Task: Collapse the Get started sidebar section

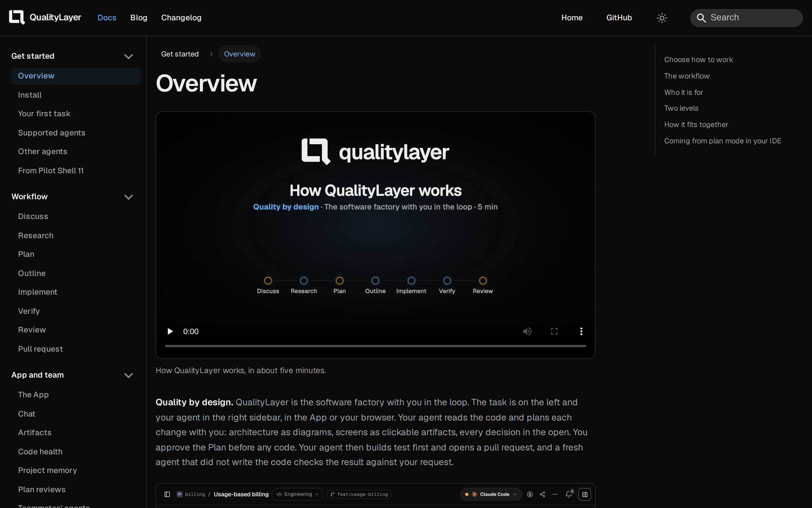Action: click(129, 56)
